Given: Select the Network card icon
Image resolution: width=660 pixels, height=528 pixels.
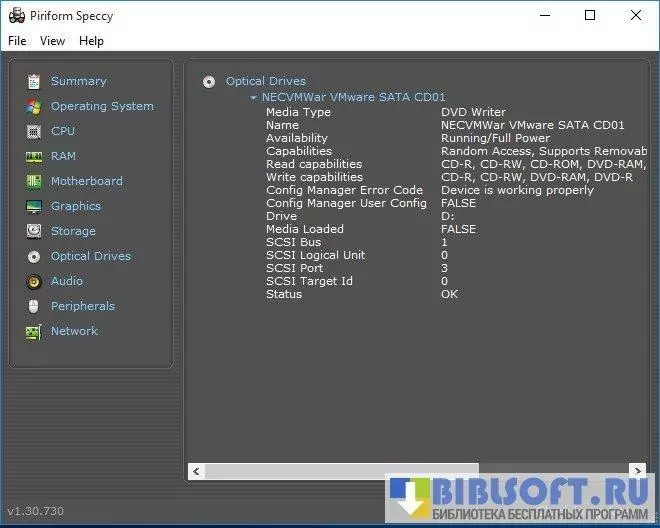Looking at the screenshot, I should 34,331.
